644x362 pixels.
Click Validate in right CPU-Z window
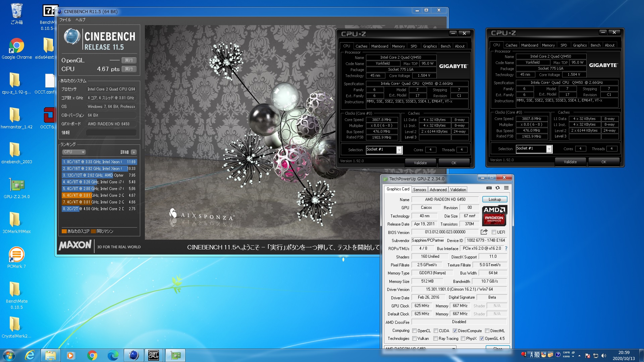click(x=570, y=162)
